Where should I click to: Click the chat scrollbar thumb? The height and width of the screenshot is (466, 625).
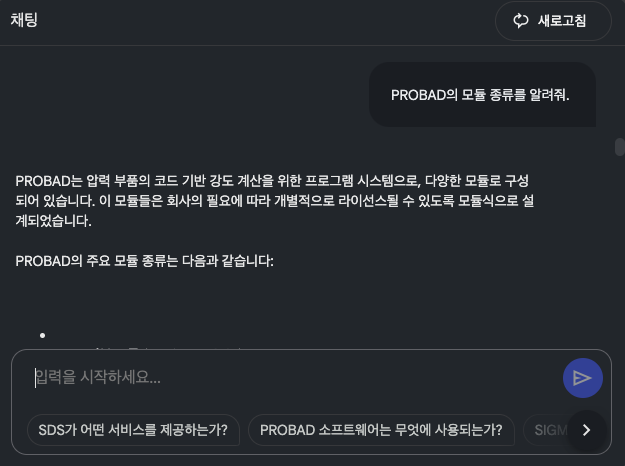pyautogui.click(x=619, y=147)
